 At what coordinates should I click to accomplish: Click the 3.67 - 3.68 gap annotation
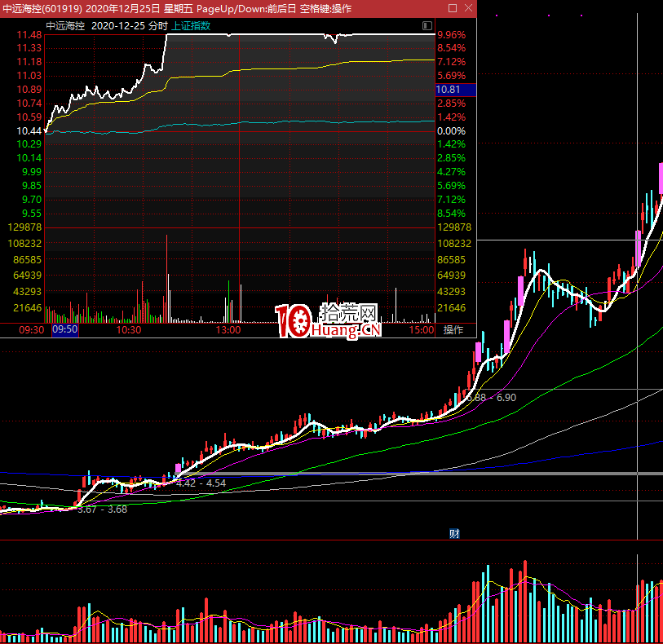tap(102, 509)
